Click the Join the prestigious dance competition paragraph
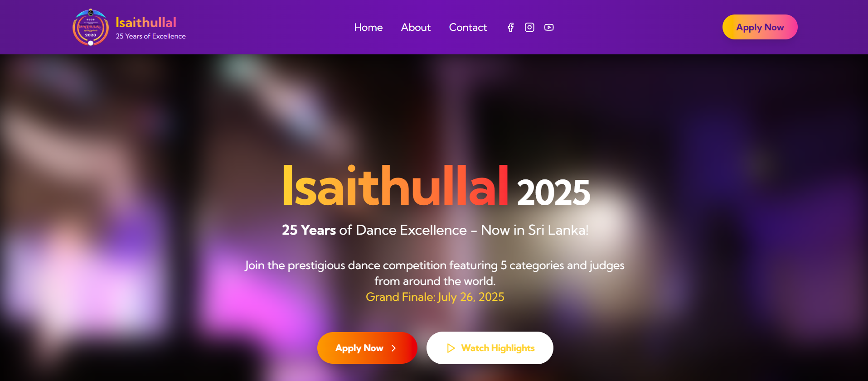868x381 pixels. click(x=435, y=273)
